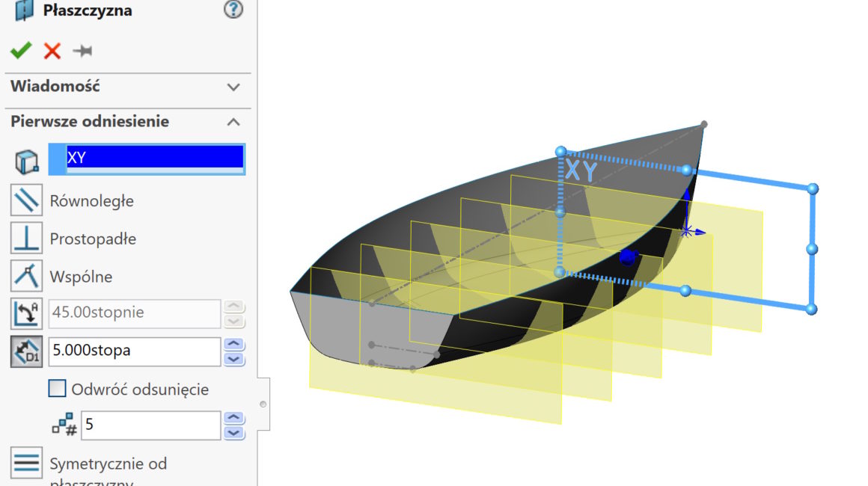Click the 5.000stopa distance field
This screenshot has height=486, width=868.
135,351
